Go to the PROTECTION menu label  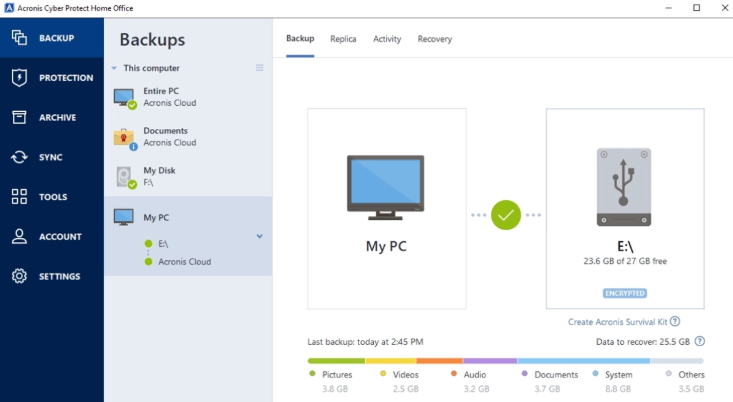coord(66,78)
